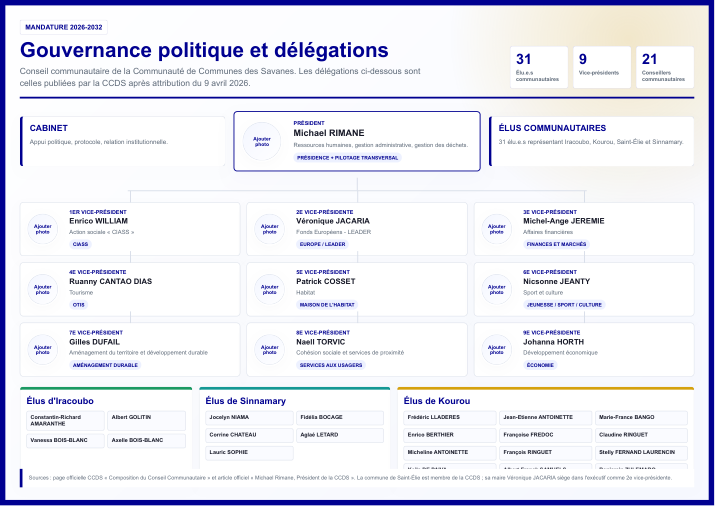
Task: Select the name Patrick COSSET
Action: pos(326,282)
